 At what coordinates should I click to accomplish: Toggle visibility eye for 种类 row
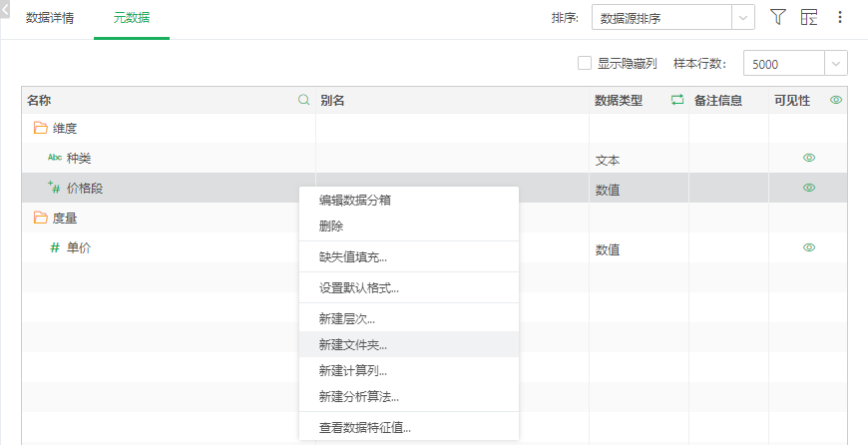[809, 158]
